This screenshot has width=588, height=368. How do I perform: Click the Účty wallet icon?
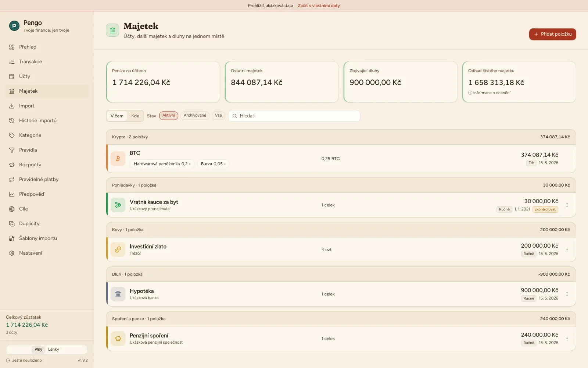[x=12, y=77]
